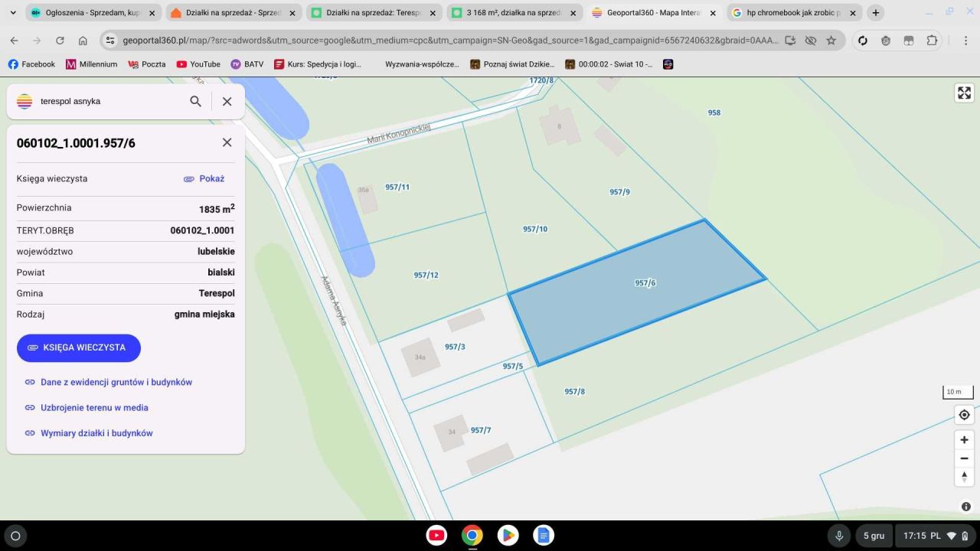
Task: Click the search magnifier icon
Action: click(x=196, y=100)
